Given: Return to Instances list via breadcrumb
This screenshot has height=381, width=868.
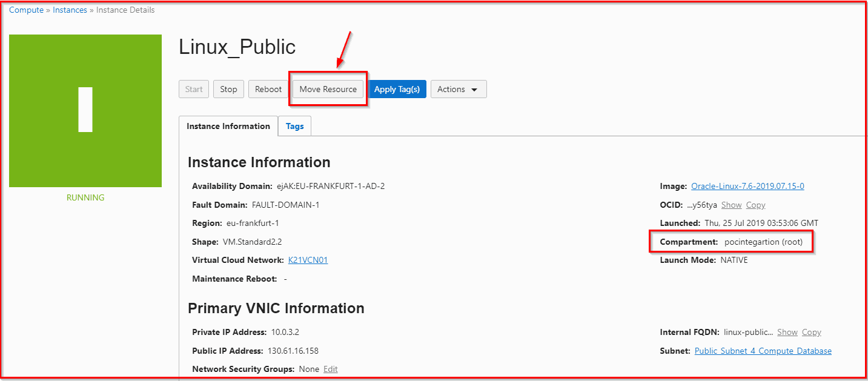Looking at the screenshot, I should coord(70,10).
